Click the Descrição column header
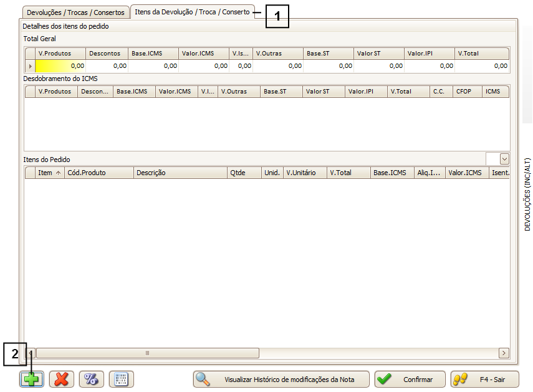This screenshot has width=533, height=392. click(x=180, y=173)
